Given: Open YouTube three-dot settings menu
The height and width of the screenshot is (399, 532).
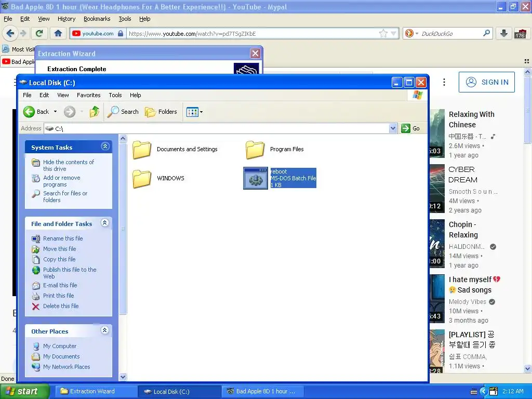Looking at the screenshot, I should [444, 82].
